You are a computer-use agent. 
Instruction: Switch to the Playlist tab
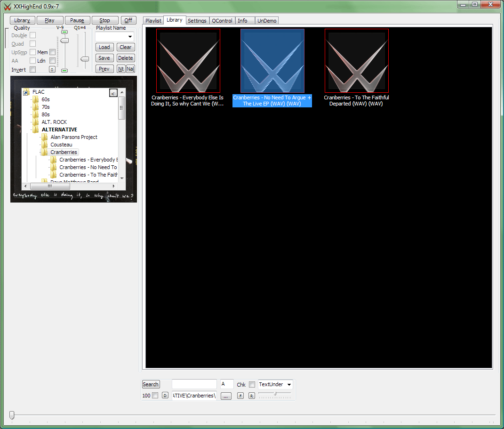[x=153, y=21]
